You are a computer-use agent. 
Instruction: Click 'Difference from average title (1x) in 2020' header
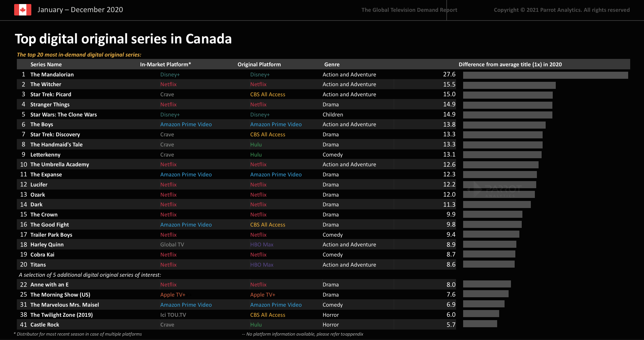(510, 64)
